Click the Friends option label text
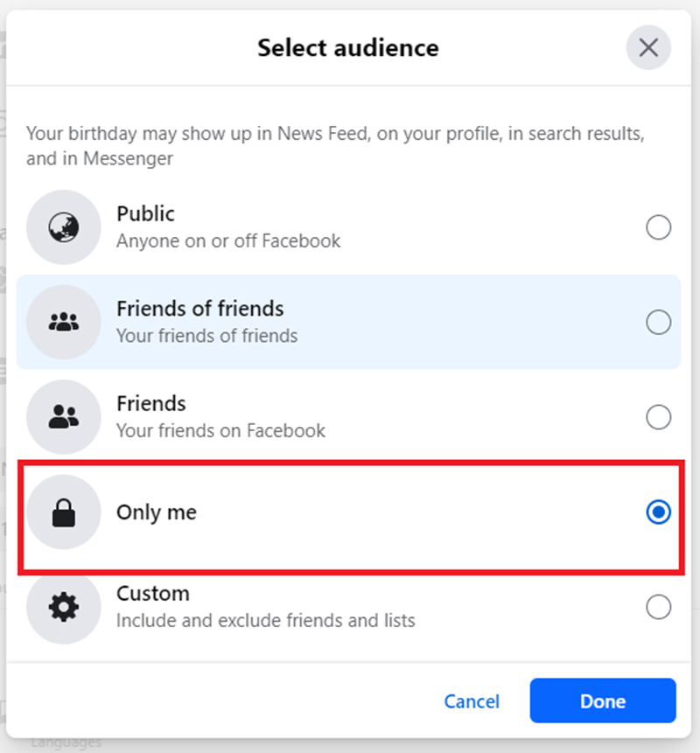The height and width of the screenshot is (753, 700). [x=150, y=403]
